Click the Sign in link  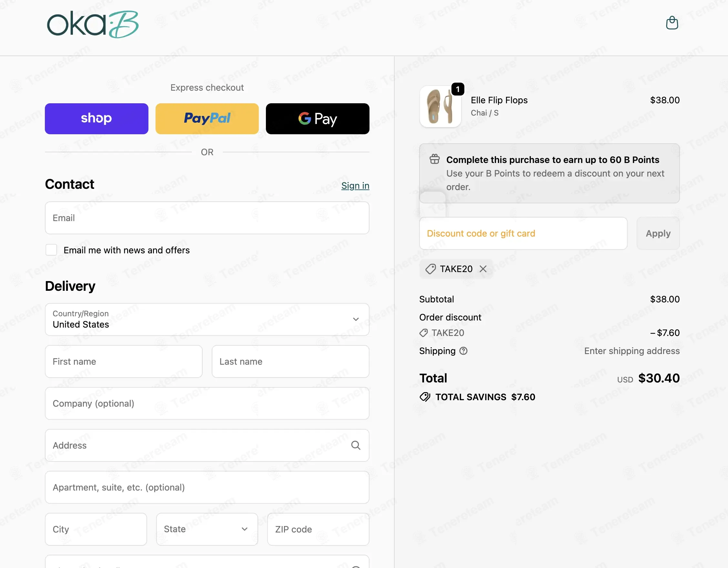[355, 186]
